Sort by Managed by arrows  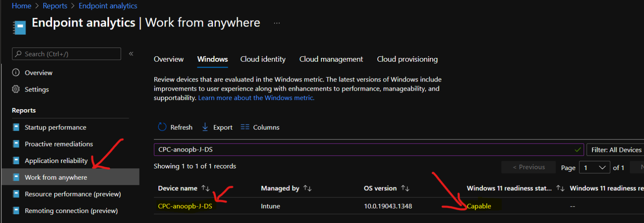click(307, 189)
